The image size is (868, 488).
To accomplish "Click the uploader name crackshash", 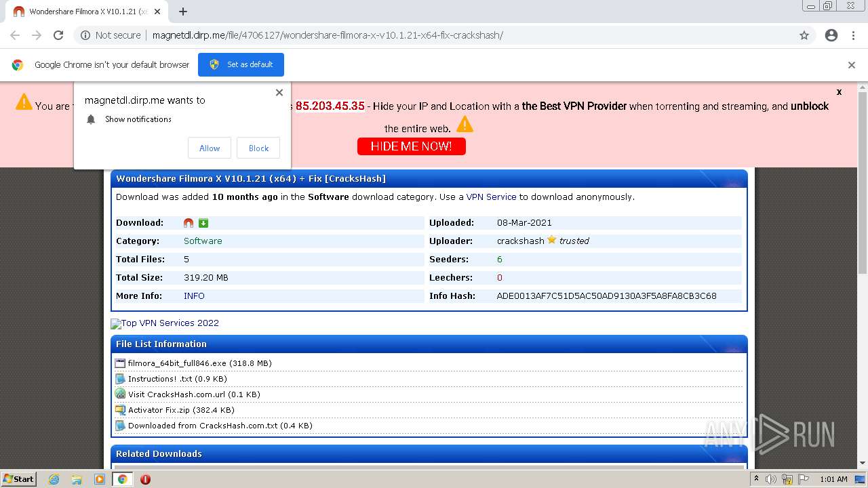I will (520, 241).
